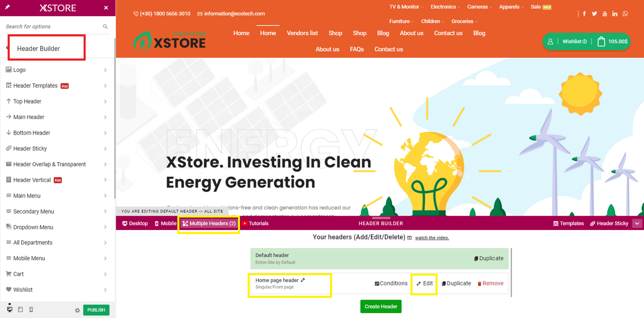Click the LinkedIn social icon
This screenshot has height=318, width=644.
click(x=615, y=14)
